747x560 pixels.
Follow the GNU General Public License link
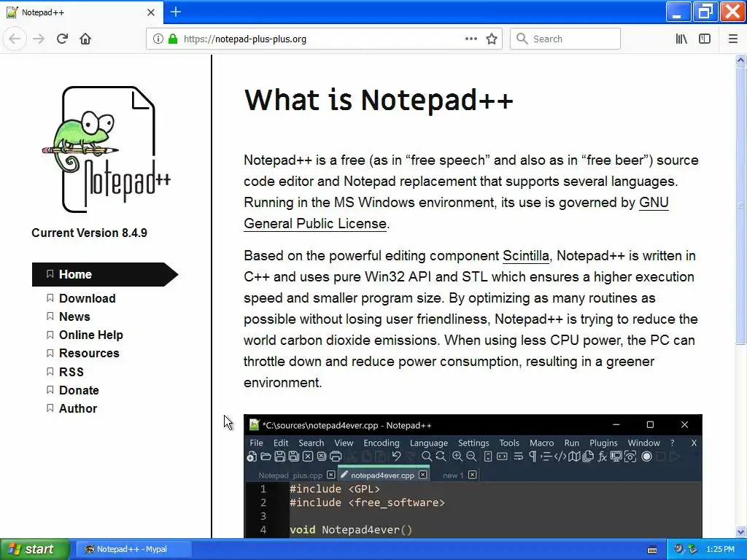pos(315,223)
